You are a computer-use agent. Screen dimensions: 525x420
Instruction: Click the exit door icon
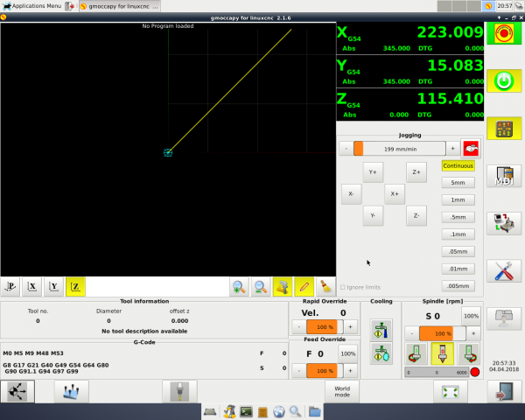pyautogui.click(x=503, y=392)
